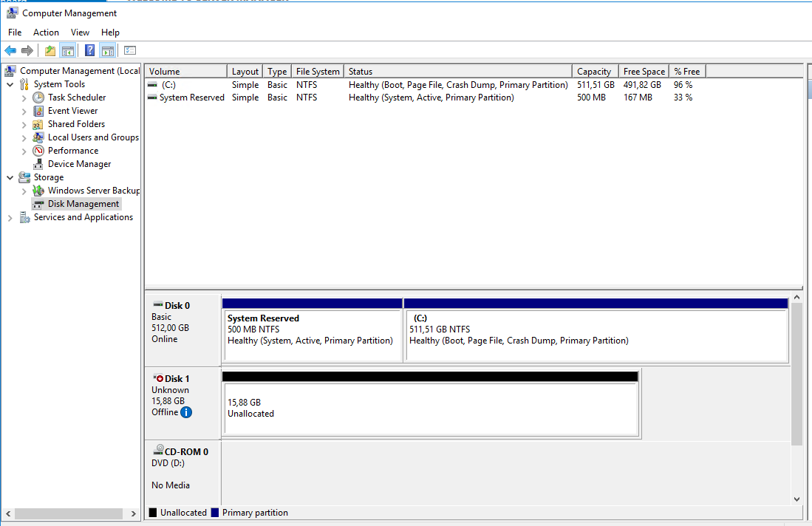Select the (C:) partition block on Disk 0
This screenshot has height=526, width=812.
pos(596,335)
